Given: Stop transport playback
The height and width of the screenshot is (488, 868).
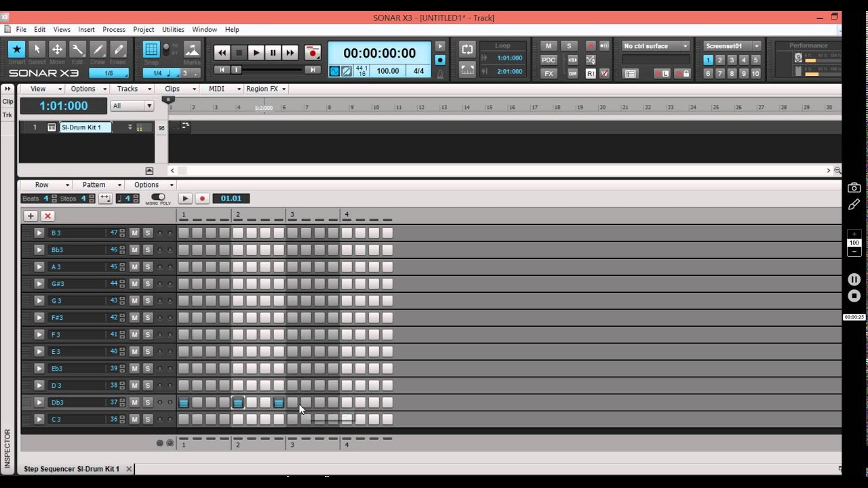Looking at the screenshot, I should [239, 53].
